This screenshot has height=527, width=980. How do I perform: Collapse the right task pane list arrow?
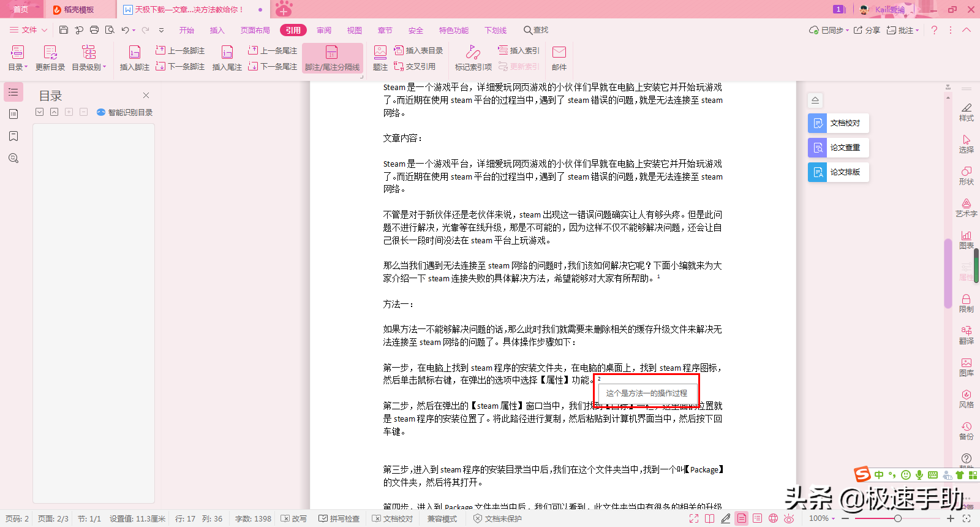point(815,100)
